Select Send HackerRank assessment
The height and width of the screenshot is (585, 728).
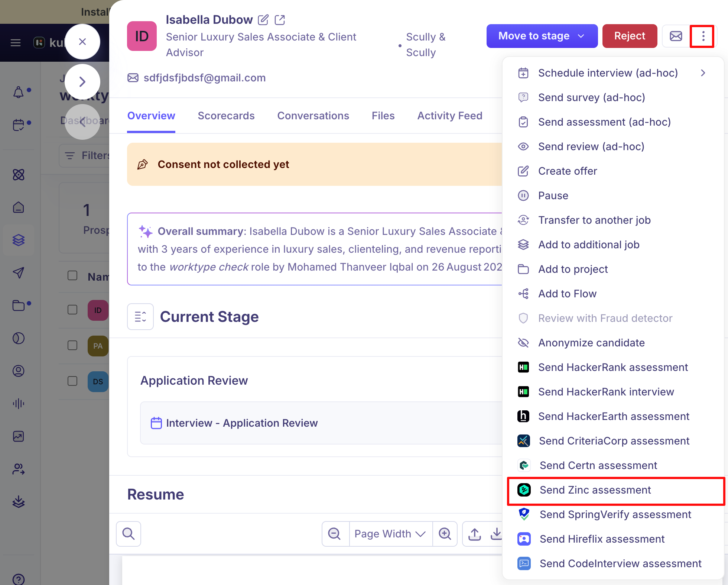[x=613, y=367]
